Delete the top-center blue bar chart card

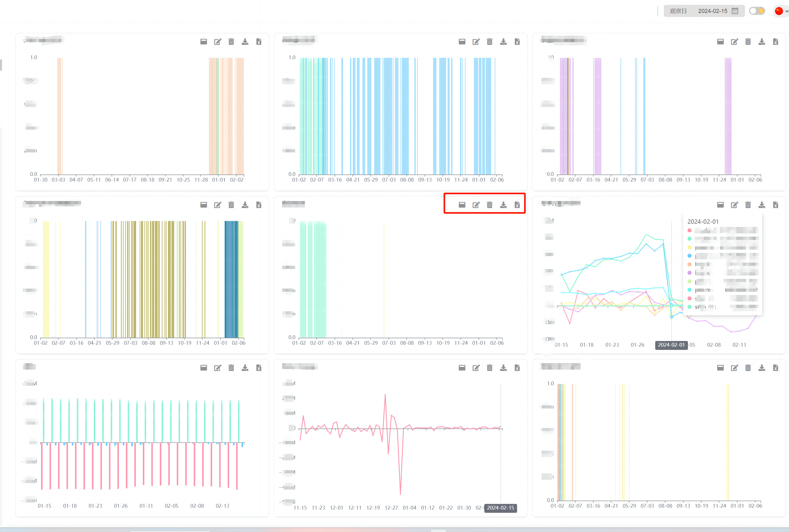click(x=490, y=42)
